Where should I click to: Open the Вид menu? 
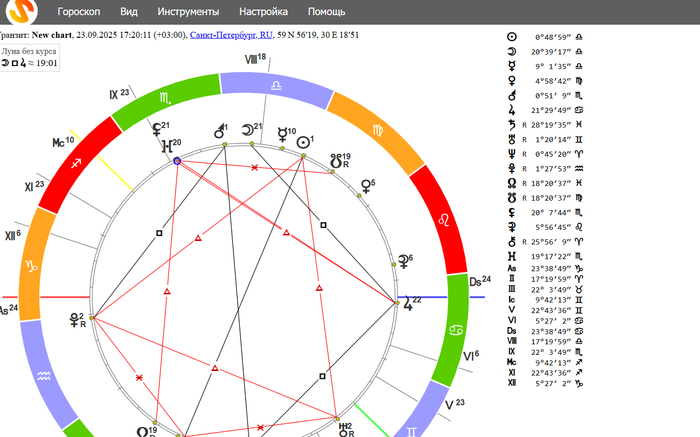pos(129,13)
